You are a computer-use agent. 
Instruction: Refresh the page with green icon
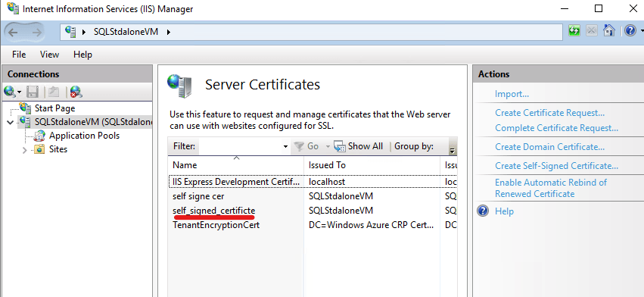click(574, 31)
